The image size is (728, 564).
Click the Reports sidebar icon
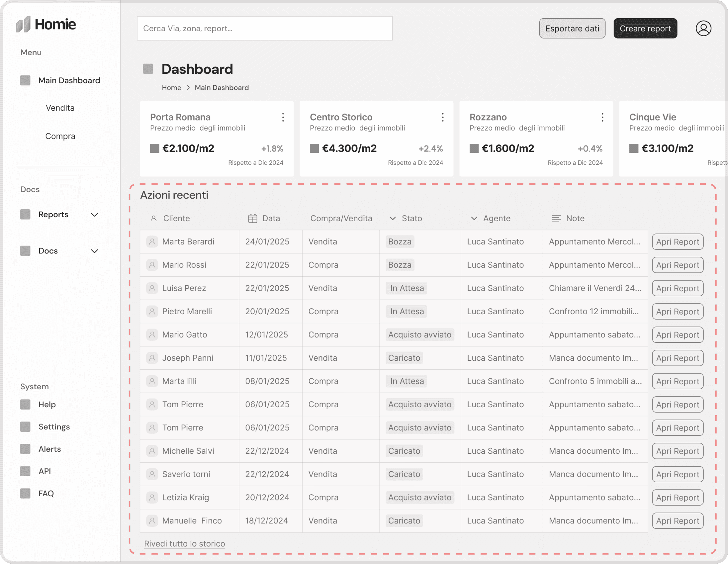click(x=25, y=214)
